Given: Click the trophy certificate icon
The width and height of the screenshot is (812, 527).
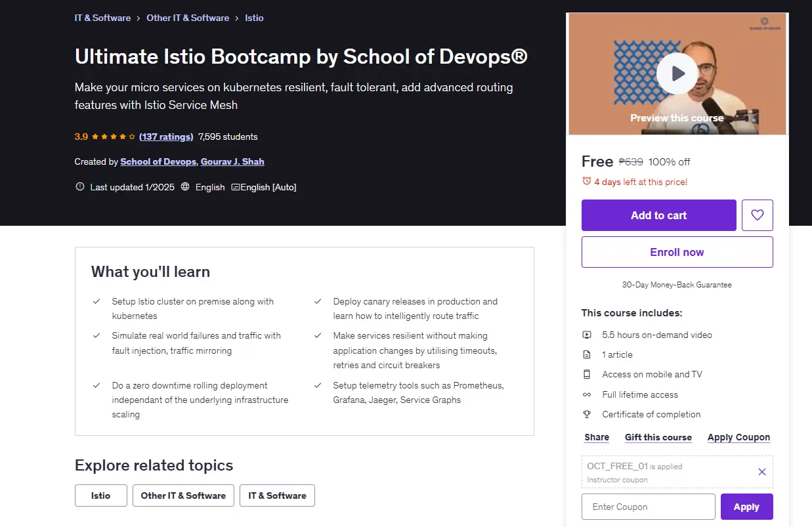Looking at the screenshot, I should 587,414.
